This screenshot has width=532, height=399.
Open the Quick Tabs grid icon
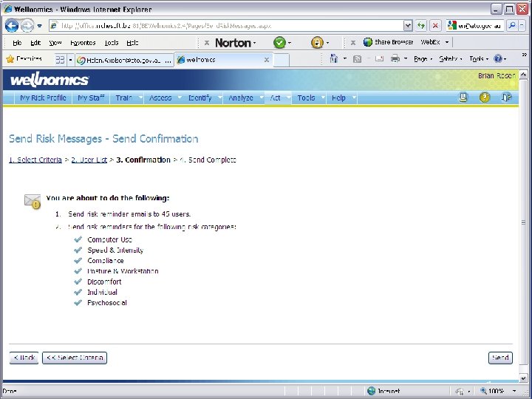click(x=60, y=60)
